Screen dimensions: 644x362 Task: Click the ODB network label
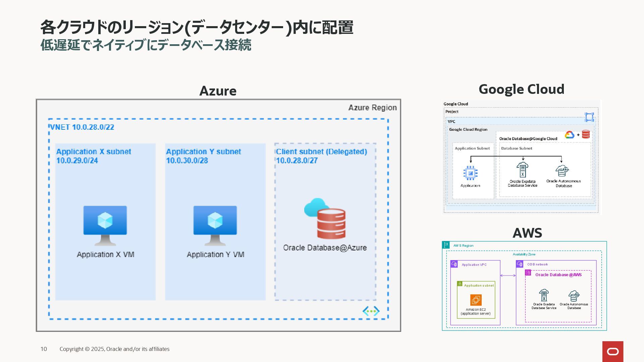click(537, 264)
